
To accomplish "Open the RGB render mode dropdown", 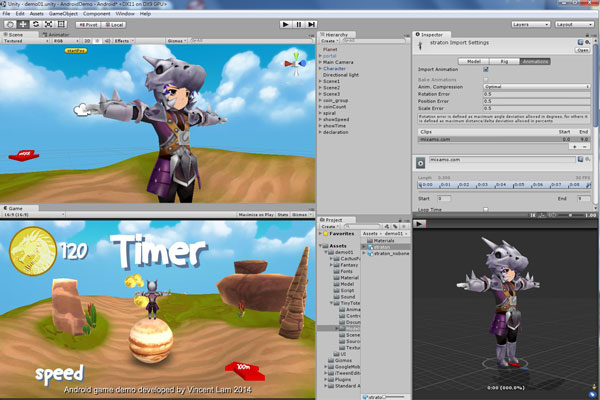I will point(66,41).
